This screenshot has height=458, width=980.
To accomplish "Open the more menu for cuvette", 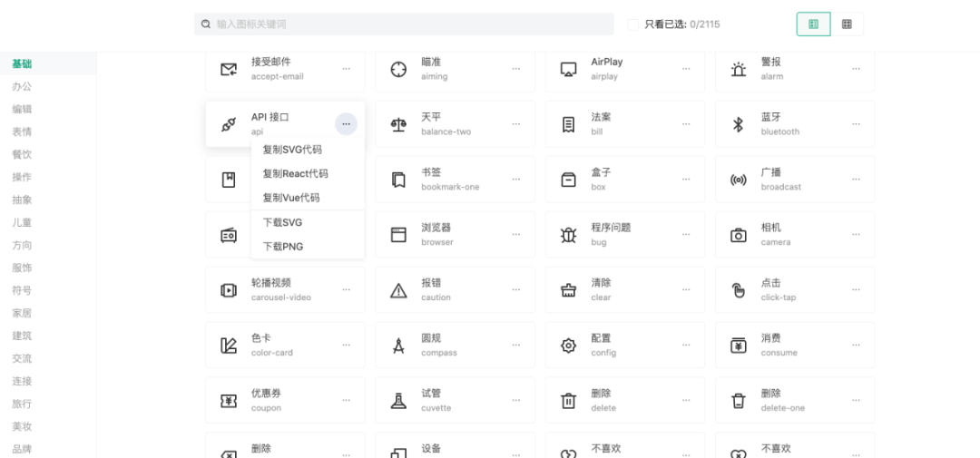I will [x=516, y=400].
